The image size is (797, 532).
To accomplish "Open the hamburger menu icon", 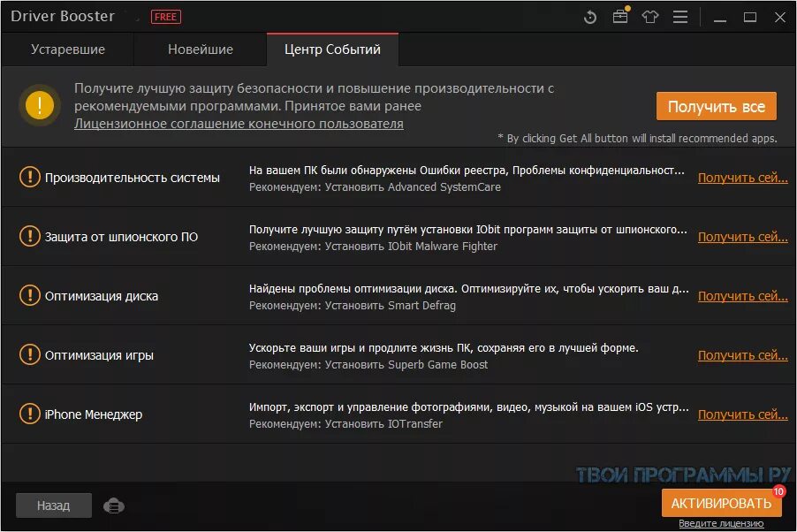I will tap(680, 18).
